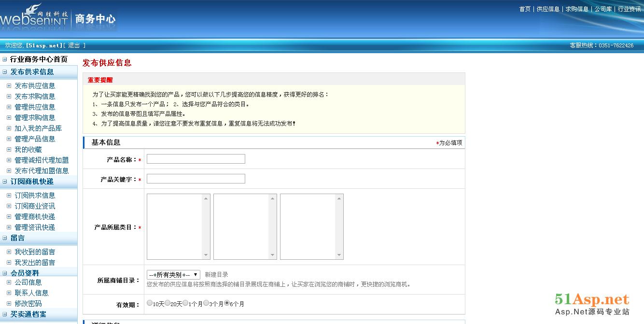Click plus icon beside 我的收藏
Screen dimensions: 644x324
[x=9, y=150]
